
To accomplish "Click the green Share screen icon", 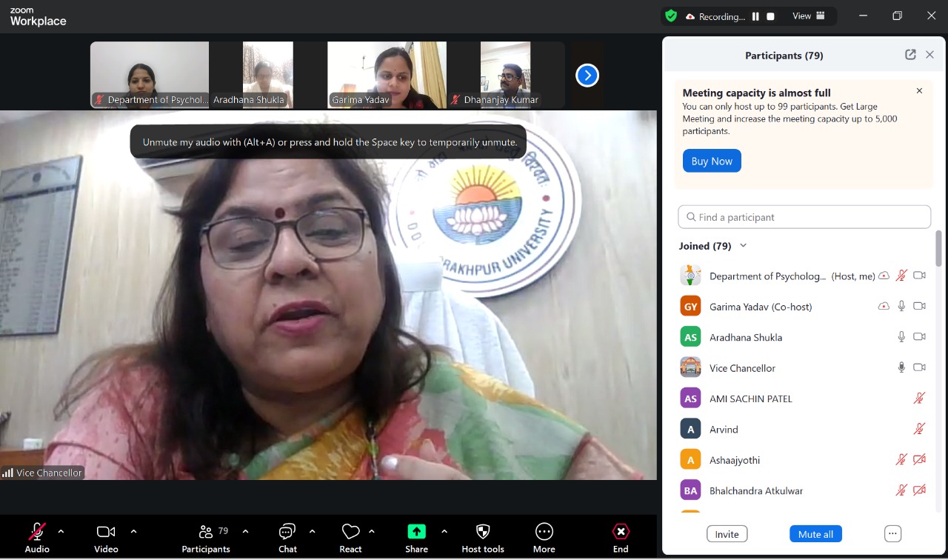I will [x=416, y=532].
